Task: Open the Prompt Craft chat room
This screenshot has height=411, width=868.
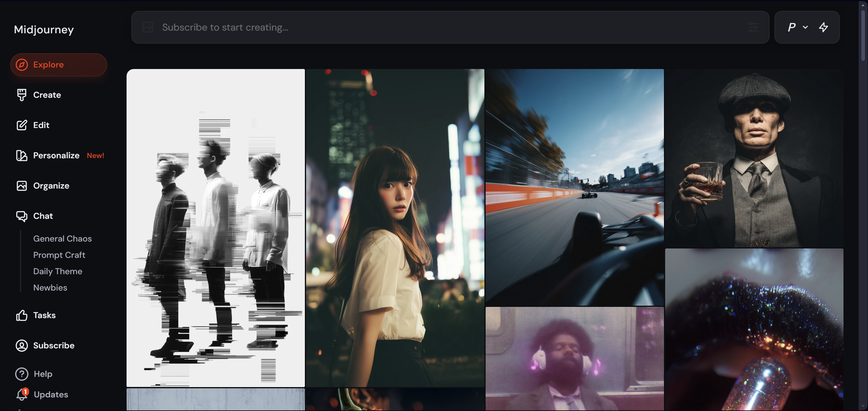Action: (59, 255)
